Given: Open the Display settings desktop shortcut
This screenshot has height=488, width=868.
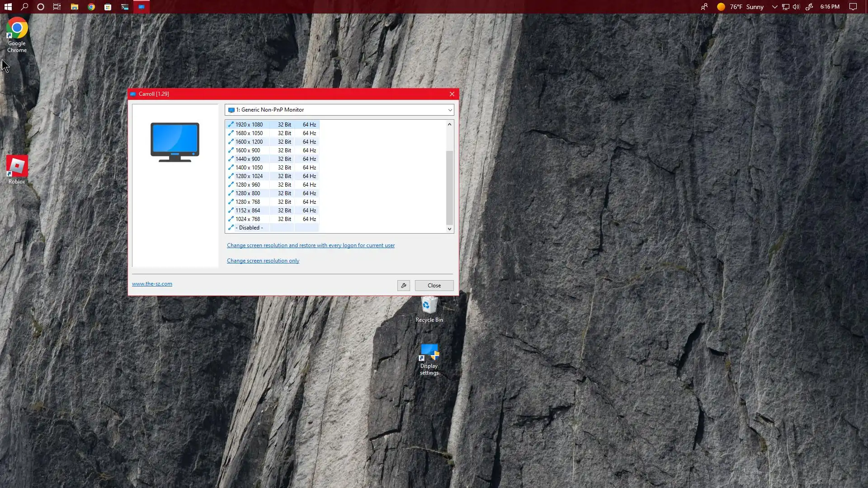Looking at the screenshot, I should click(429, 359).
